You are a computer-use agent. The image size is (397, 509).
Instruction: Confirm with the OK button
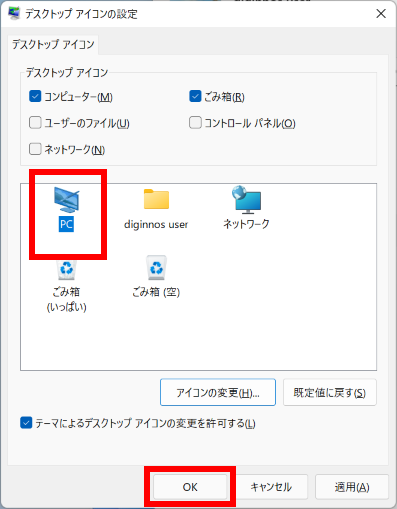tap(190, 487)
